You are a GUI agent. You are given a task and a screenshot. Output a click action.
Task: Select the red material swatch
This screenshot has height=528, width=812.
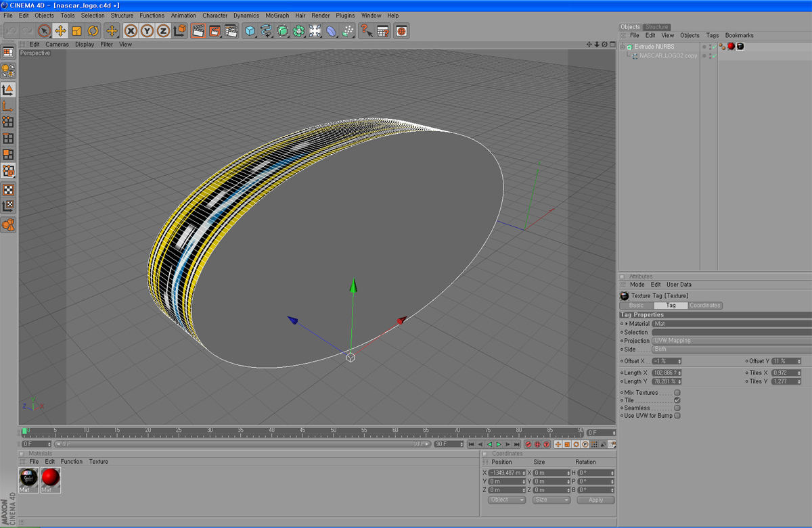[51, 480]
